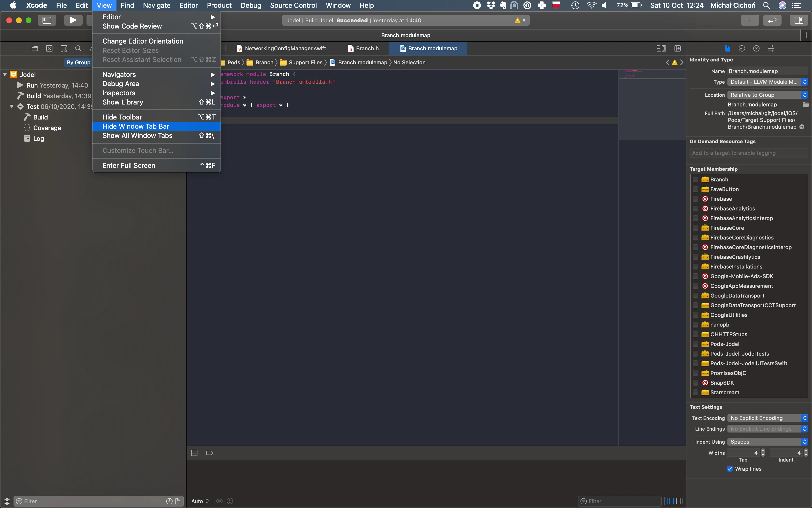Open the Product menu
The image size is (812, 508).
point(219,5)
